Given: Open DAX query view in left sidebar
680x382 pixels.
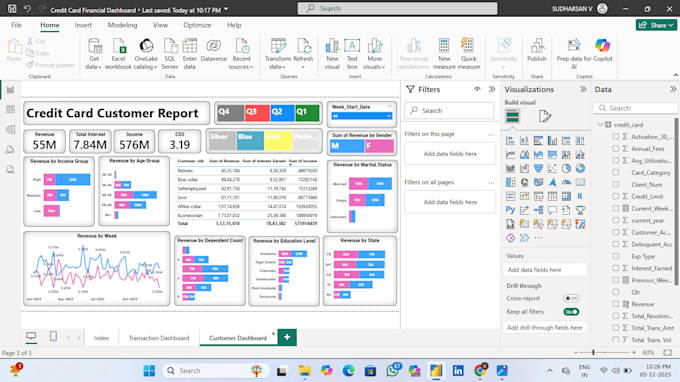Looking at the screenshot, I should click(10, 149).
